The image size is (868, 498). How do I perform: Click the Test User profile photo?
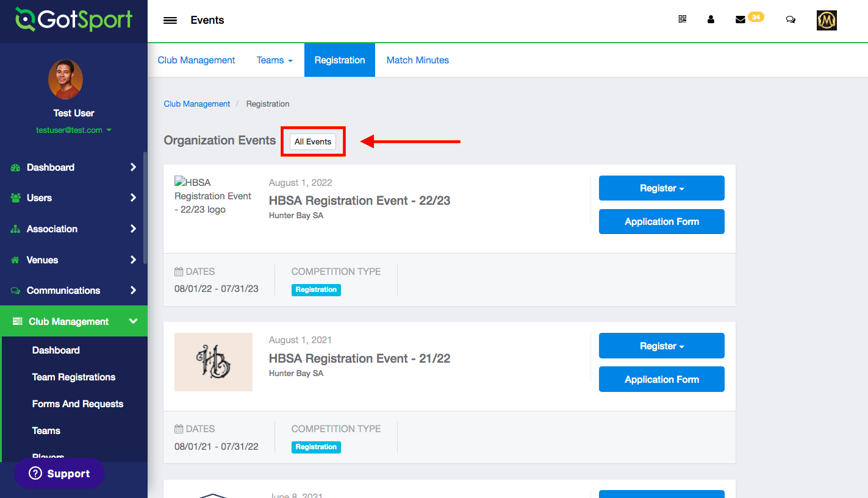click(x=65, y=79)
